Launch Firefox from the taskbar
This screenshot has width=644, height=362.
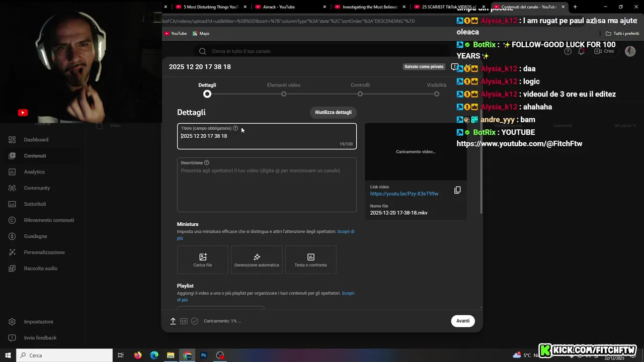[138, 355]
